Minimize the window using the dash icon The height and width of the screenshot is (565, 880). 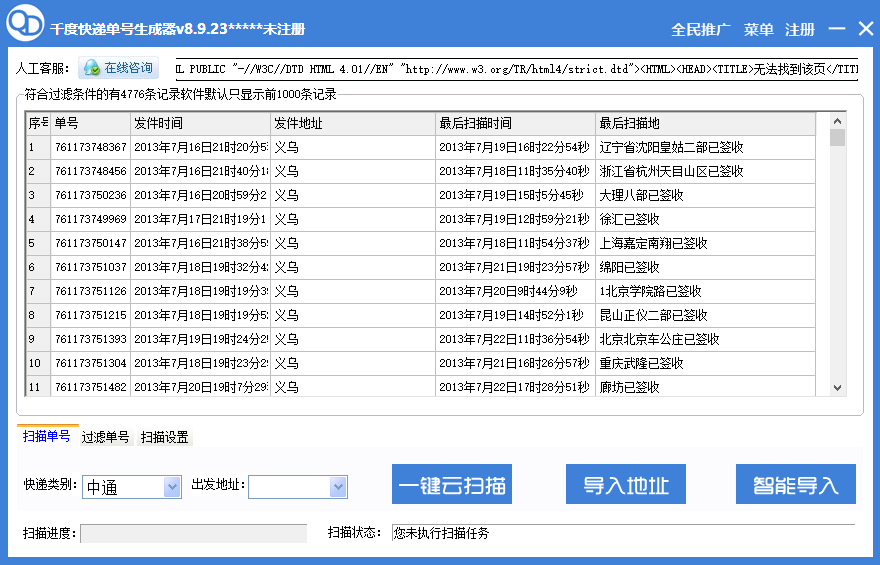point(838,30)
